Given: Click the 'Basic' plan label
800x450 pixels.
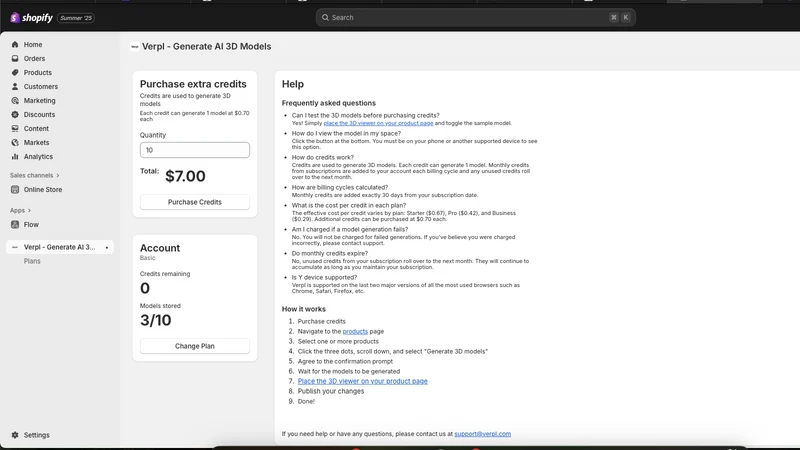Looking at the screenshot, I should coord(147,258).
